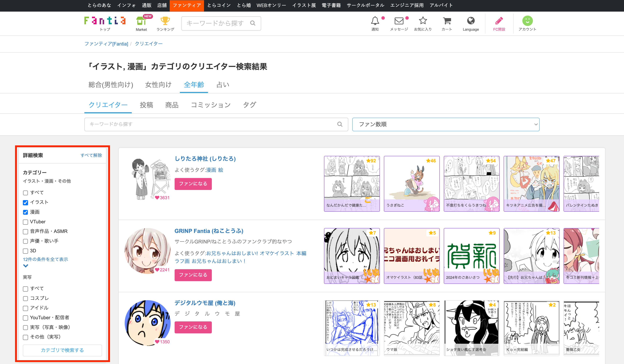Check the すべて box under 実写
The image size is (624, 364).
click(x=25, y=289)
